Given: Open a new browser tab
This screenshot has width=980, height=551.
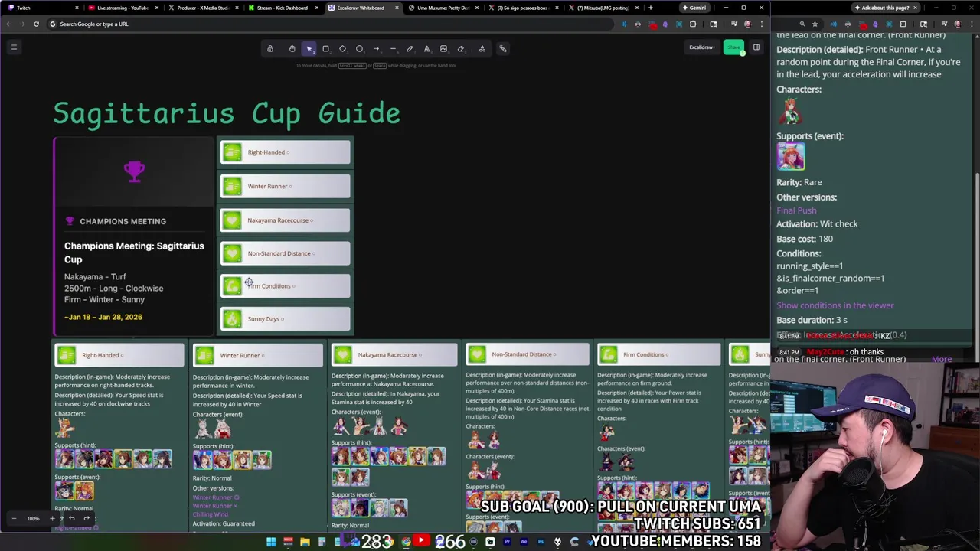Looking at the screenshot, I should 650,8.
